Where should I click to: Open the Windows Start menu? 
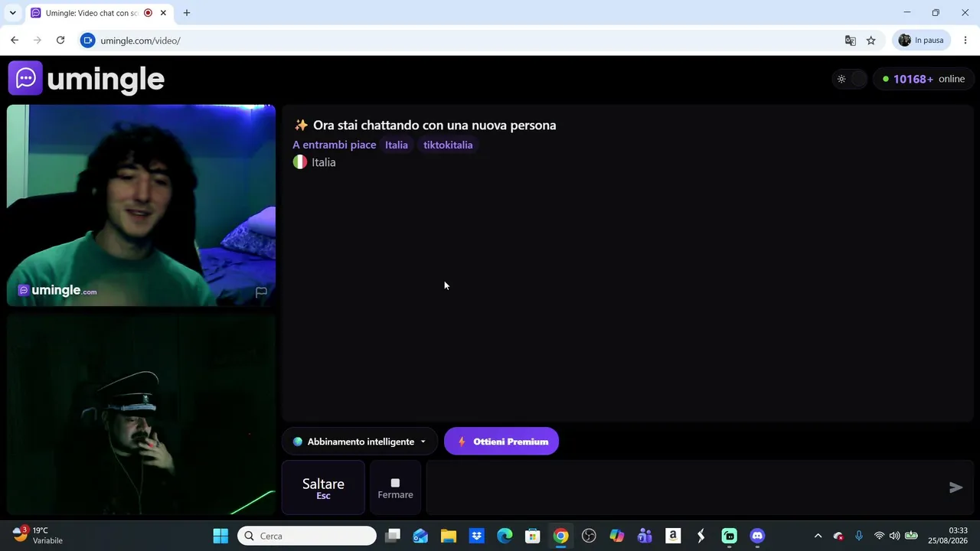pos(220,536)
